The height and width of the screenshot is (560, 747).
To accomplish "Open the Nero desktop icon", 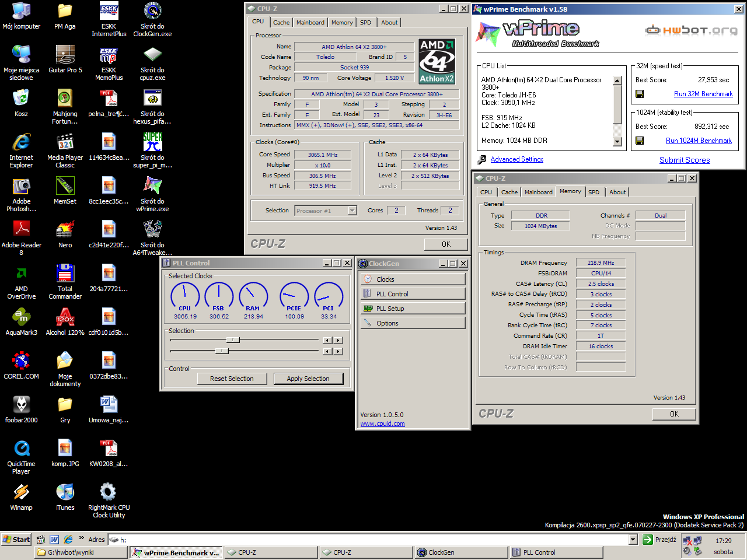I will (65, 235).
